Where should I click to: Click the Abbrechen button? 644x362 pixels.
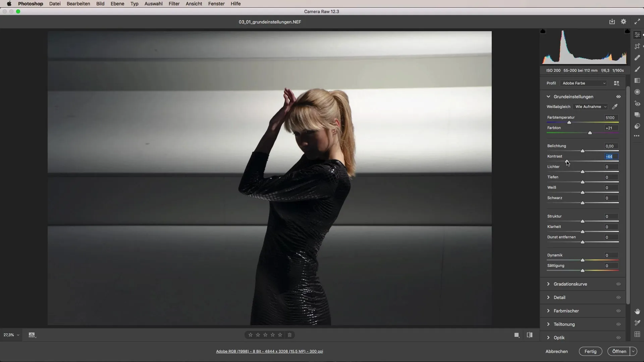coord(556,351)
